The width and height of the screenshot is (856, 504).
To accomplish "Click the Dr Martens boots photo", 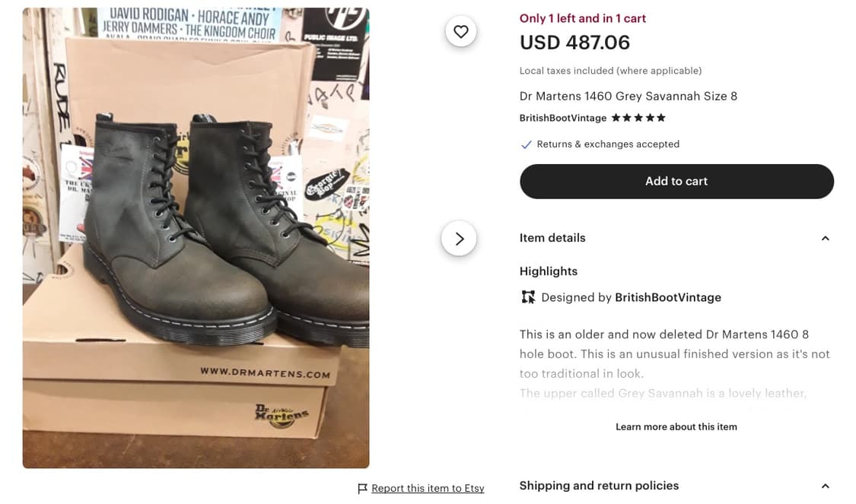I will [x=196, y=238].
